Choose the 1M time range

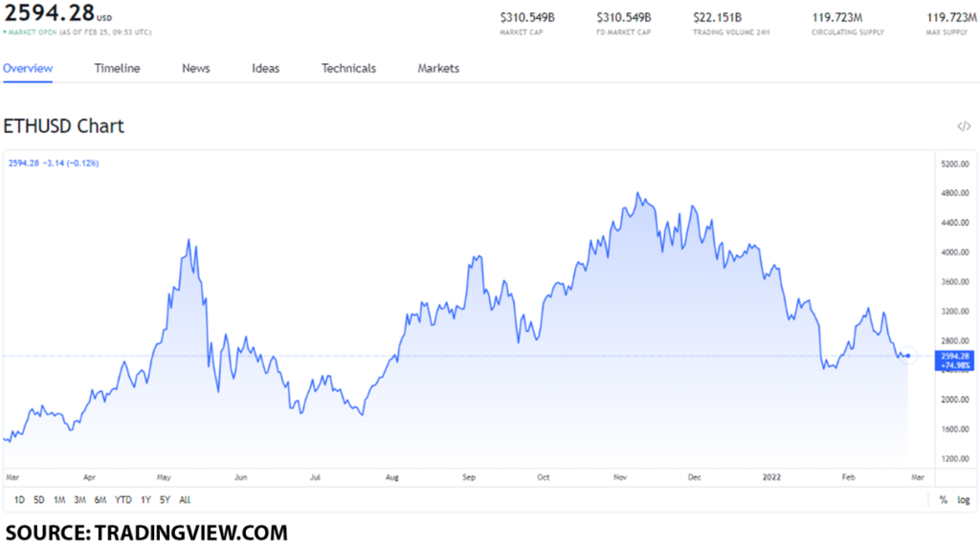[59, 500]
